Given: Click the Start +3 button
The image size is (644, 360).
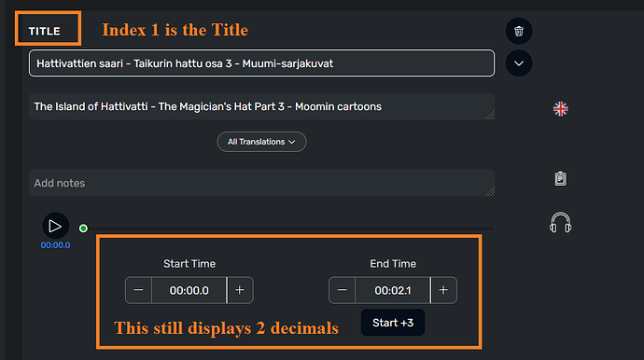Looking at the screenshot, I should pos(393,323).
